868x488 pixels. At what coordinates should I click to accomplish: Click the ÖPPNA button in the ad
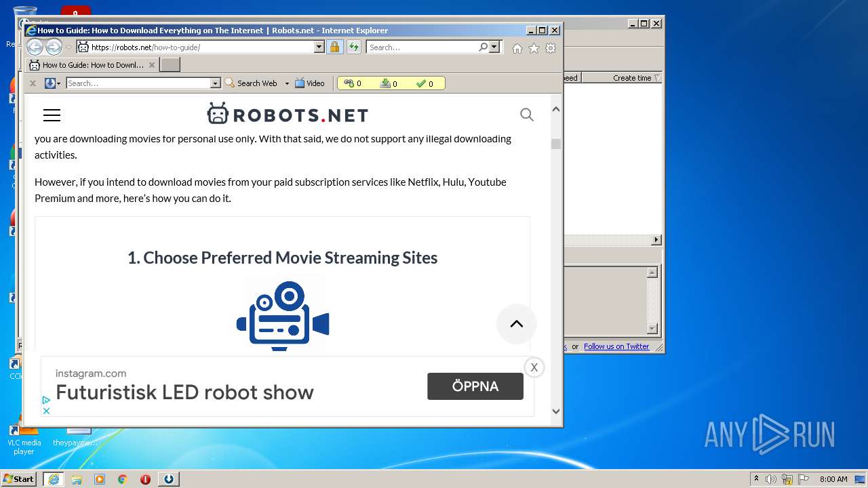click(x=475, y=386)
